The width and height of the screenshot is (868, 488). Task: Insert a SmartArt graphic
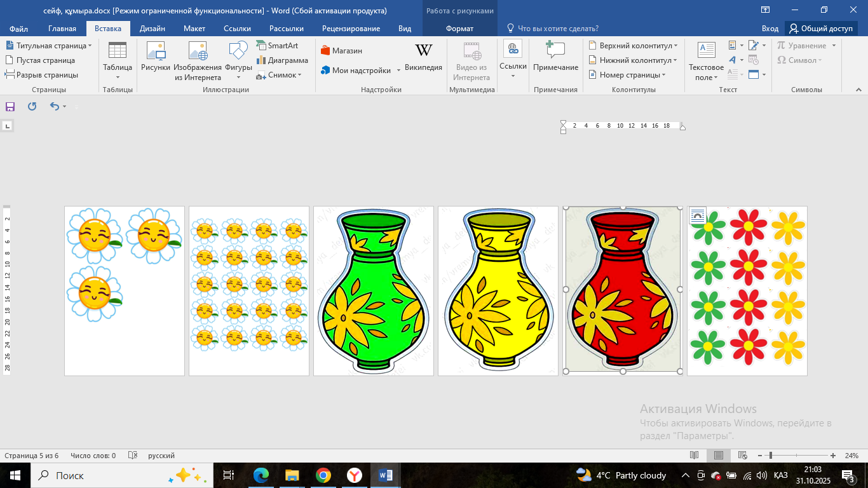click(x=277, y=46)
